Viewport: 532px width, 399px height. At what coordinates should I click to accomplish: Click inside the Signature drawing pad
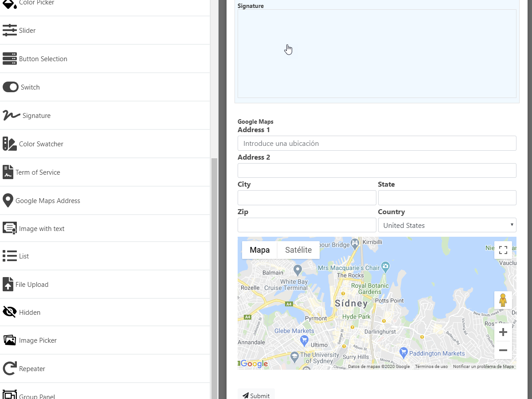click(x=377, y=54)
